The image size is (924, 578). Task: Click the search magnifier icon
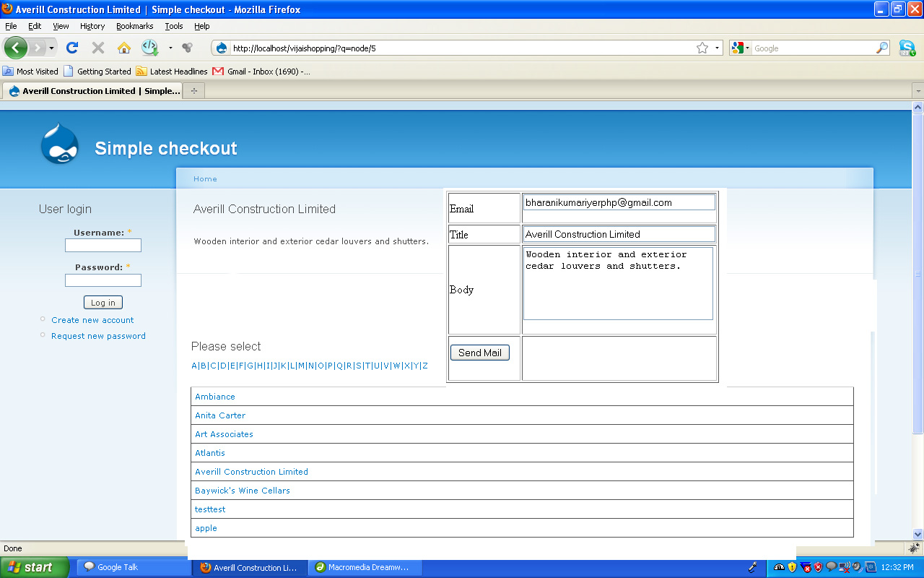(x=882, y=48)
